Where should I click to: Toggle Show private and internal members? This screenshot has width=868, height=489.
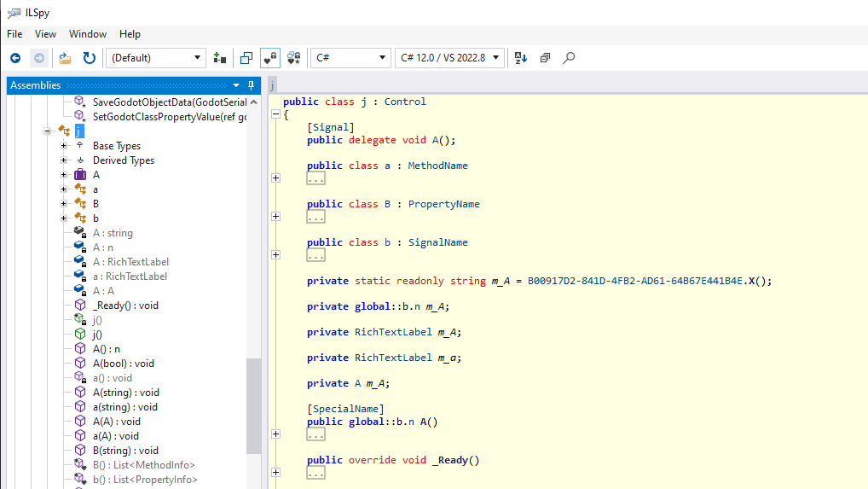coord(270,58)
